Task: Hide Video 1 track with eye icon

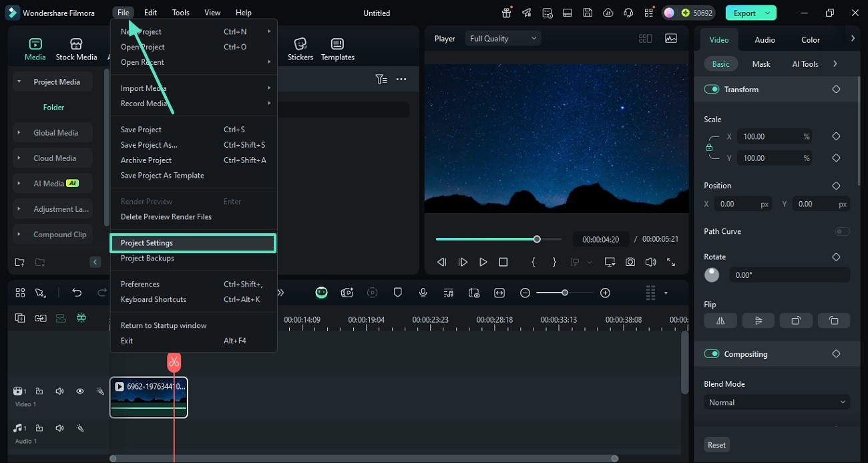Action: pyautogui.click(x=79, y=392)
